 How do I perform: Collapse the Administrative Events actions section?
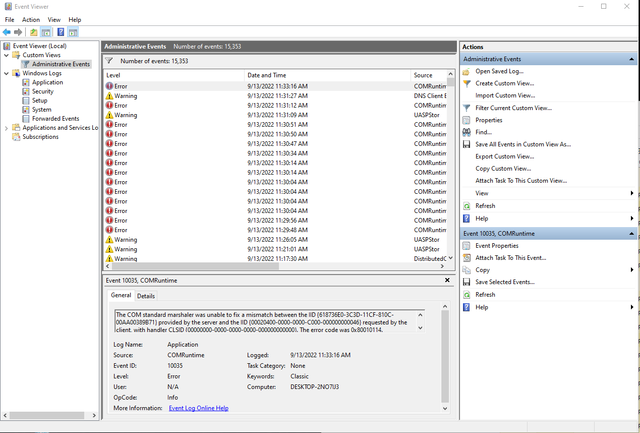click(631, 59)
